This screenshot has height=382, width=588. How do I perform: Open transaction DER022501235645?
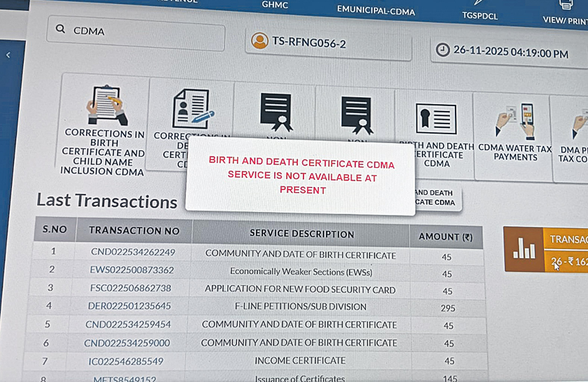[129, 306]
